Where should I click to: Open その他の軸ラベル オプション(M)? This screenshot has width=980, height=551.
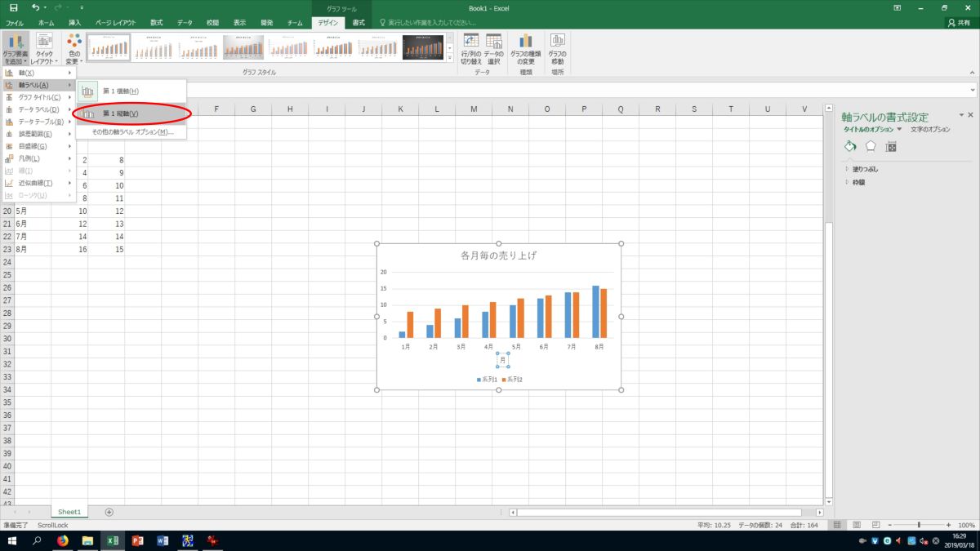(x=131, y=131)
